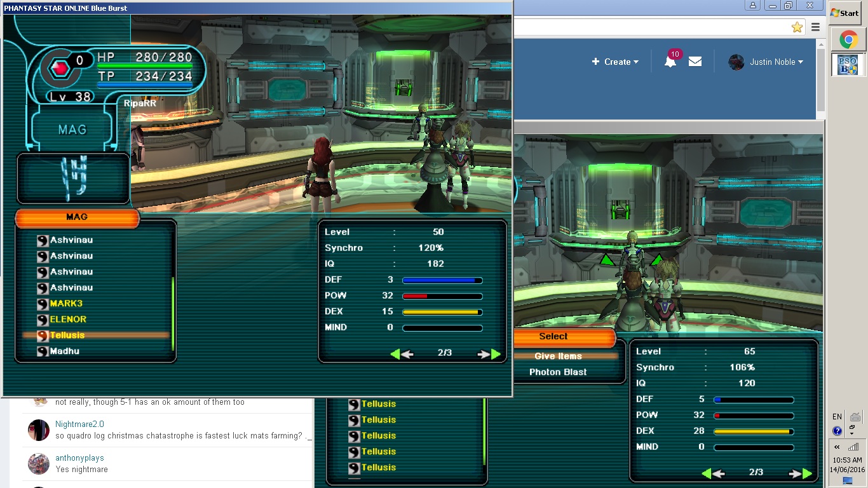
Task: Open the Nightmare2.0 username link
Action: point(79,424)
